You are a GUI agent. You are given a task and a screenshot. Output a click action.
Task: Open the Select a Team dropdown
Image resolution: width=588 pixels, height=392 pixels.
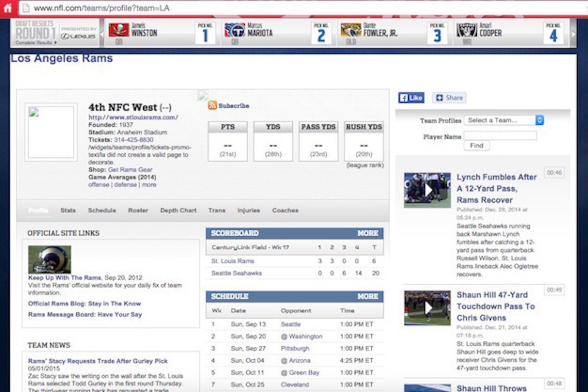pyautogui.click(x=504, y=120)
